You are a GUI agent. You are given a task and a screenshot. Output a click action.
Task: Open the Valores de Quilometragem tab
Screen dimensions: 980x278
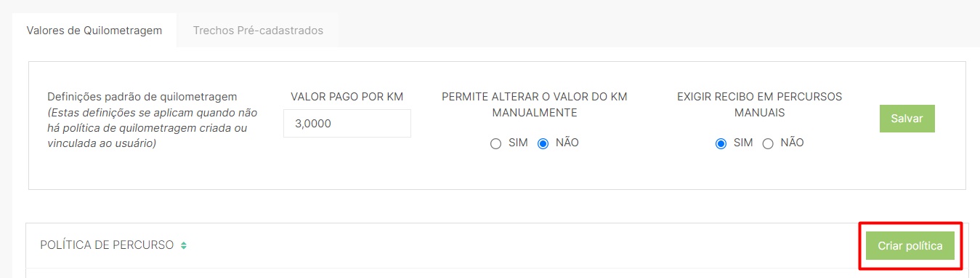point(94,31)
